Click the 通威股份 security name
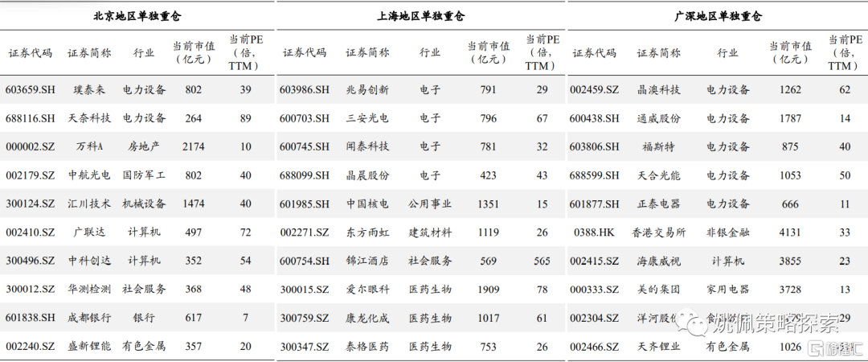This screenshot has width=868, height=362. [x=658, y=118]
